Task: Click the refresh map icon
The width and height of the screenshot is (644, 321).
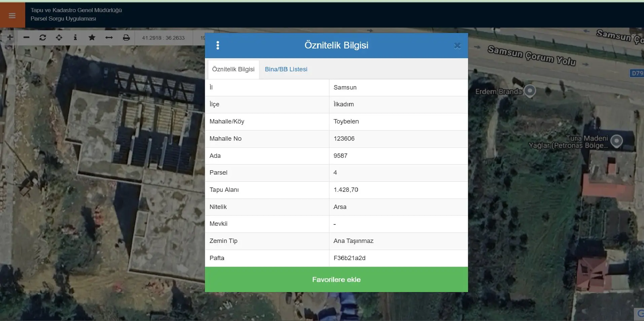Action: [43, 37]
